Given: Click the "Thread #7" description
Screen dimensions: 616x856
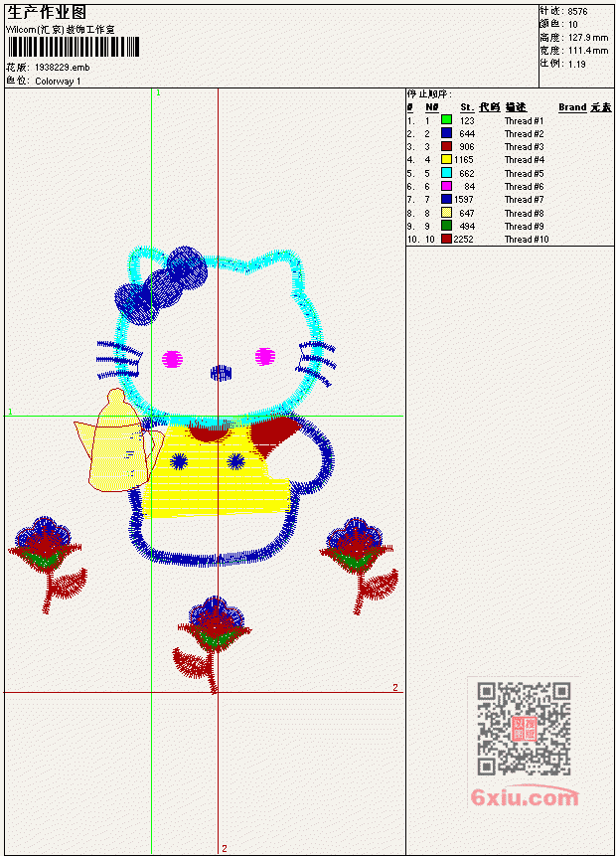Looking at the screenshot, I should click(x=524, y=200).
